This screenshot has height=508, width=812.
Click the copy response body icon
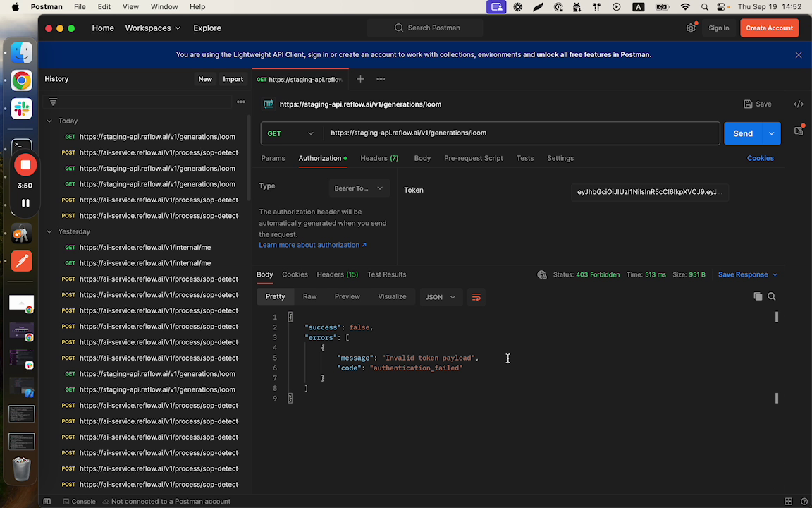coord(758,297)
